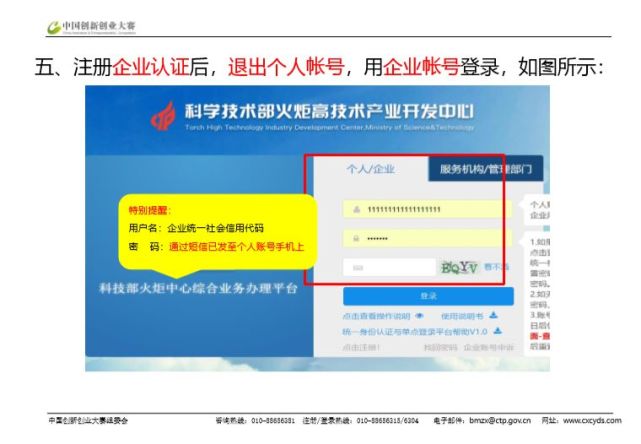Click the footer website www.cxcyds.com

tap(592, 420)
